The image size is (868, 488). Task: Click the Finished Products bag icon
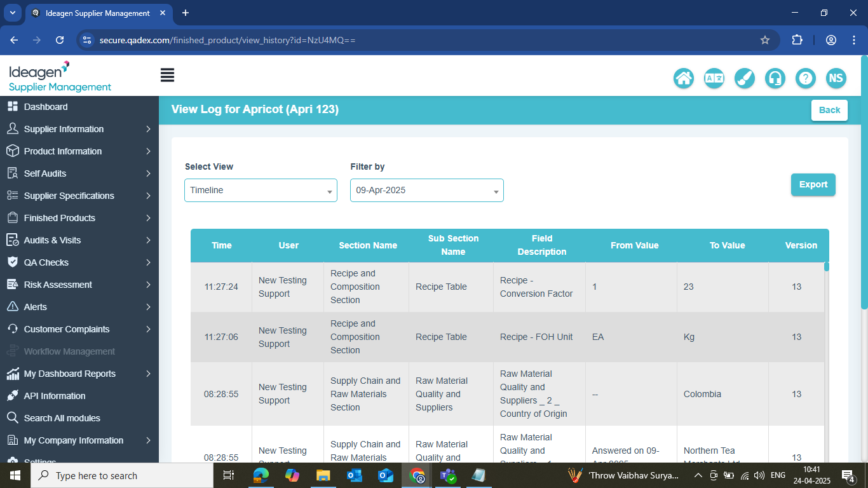click(12, 218)
